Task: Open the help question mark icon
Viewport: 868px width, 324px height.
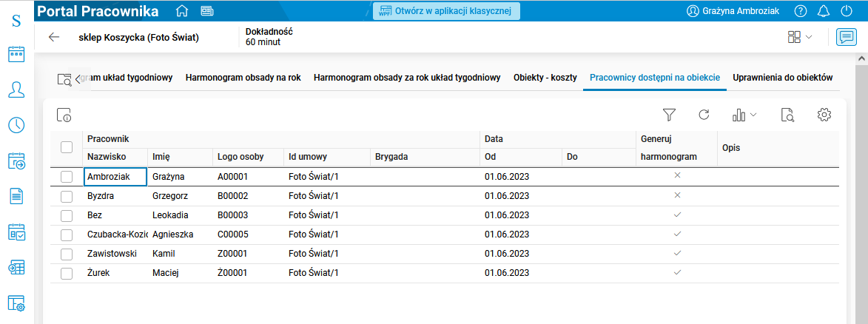Action: [x=800, y=11]
